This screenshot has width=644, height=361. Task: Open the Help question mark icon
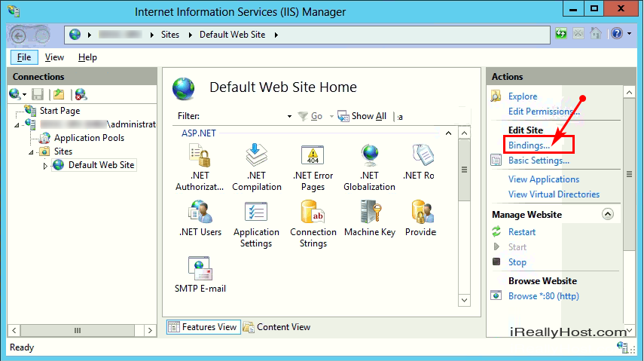click(x=617, y=33)
